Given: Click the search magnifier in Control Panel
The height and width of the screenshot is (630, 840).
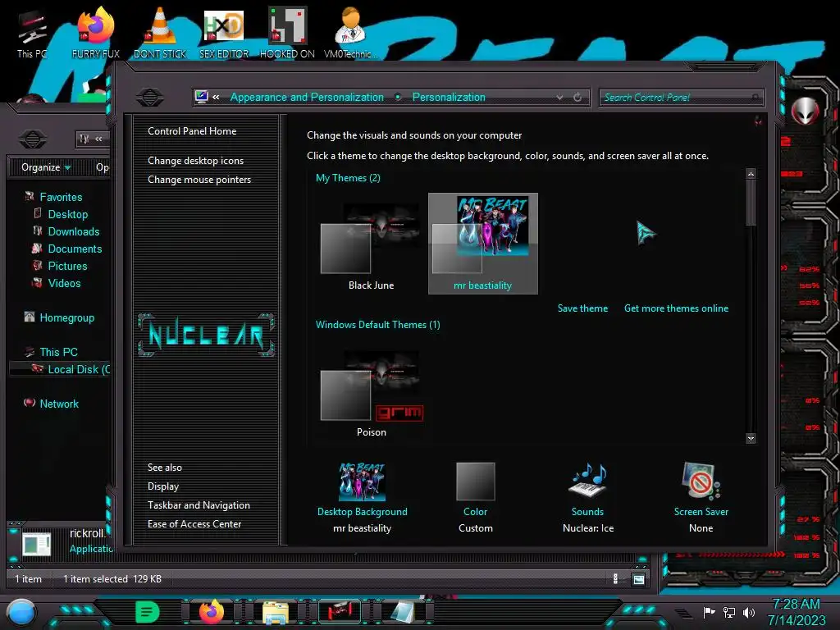Looking at the screenshot, I should [x=756, y=97].
